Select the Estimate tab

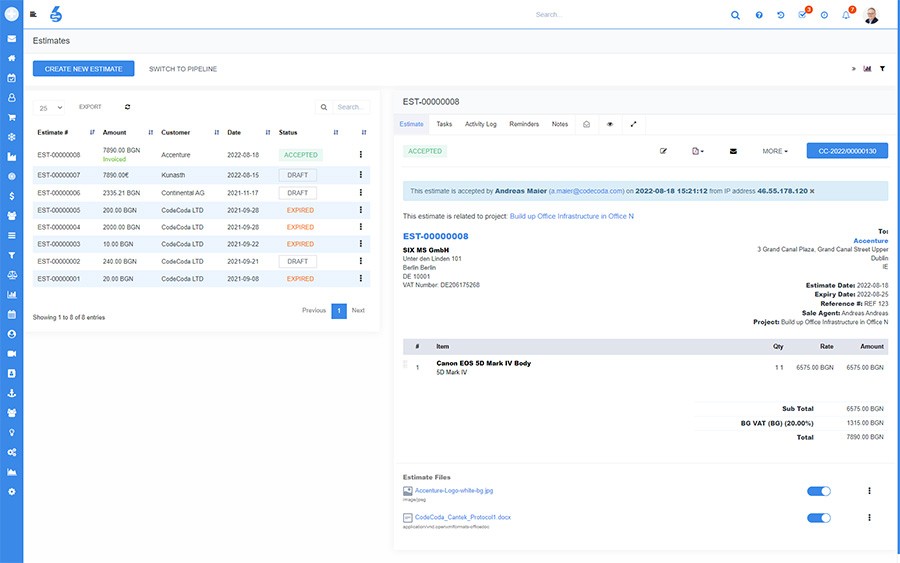click(x=412, y=124)
